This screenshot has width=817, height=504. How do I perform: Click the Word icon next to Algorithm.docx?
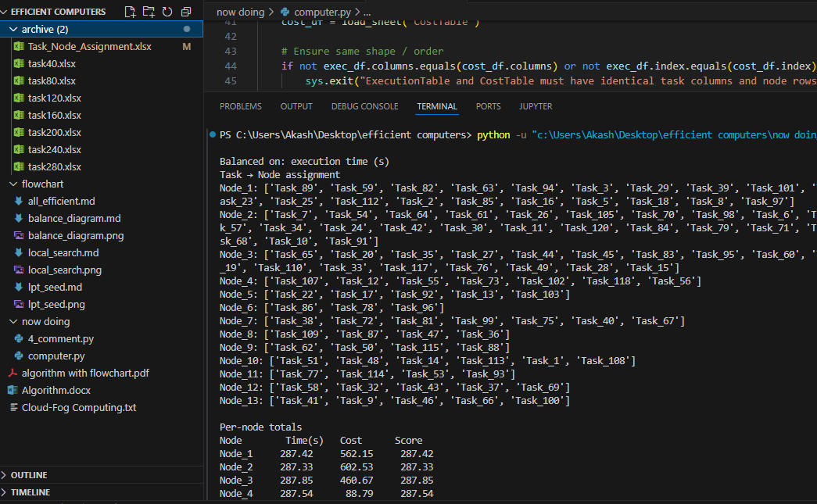[13, 391]
